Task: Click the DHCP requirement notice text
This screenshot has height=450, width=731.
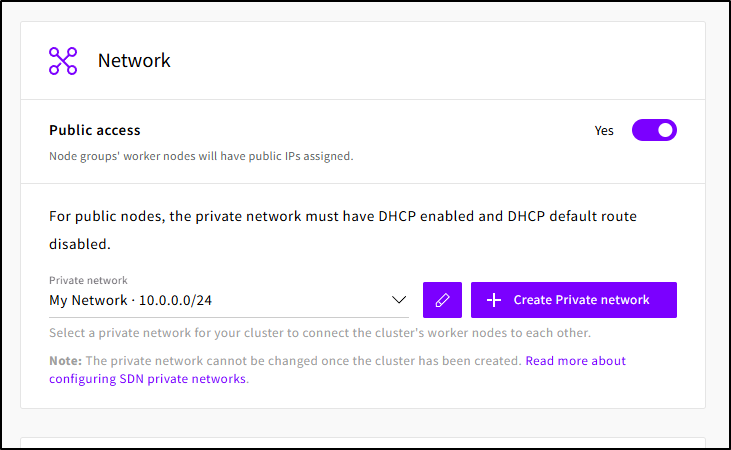Action: (342, 216)
